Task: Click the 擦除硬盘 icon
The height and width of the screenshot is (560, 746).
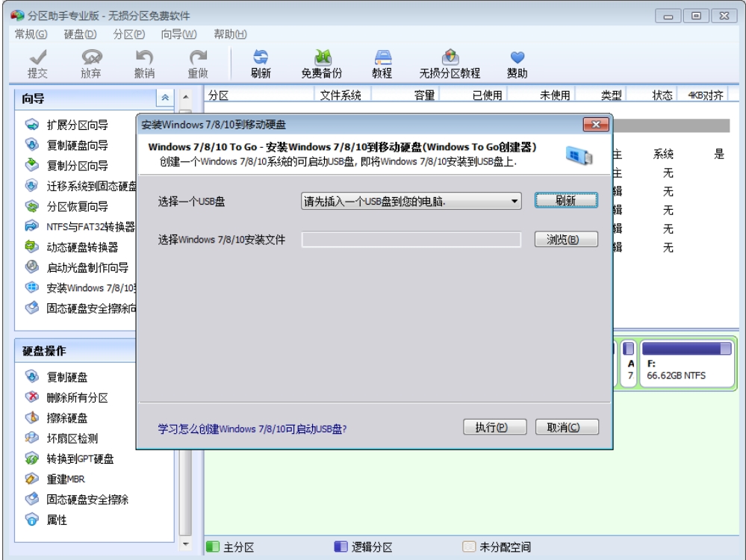Action: [x=32, y=417]
